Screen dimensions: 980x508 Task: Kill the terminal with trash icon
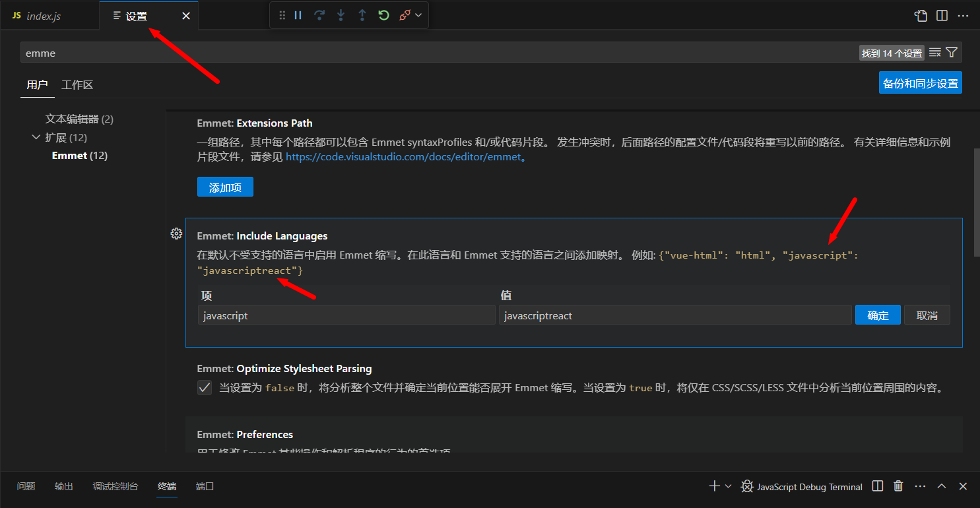[x=898, y=486]
